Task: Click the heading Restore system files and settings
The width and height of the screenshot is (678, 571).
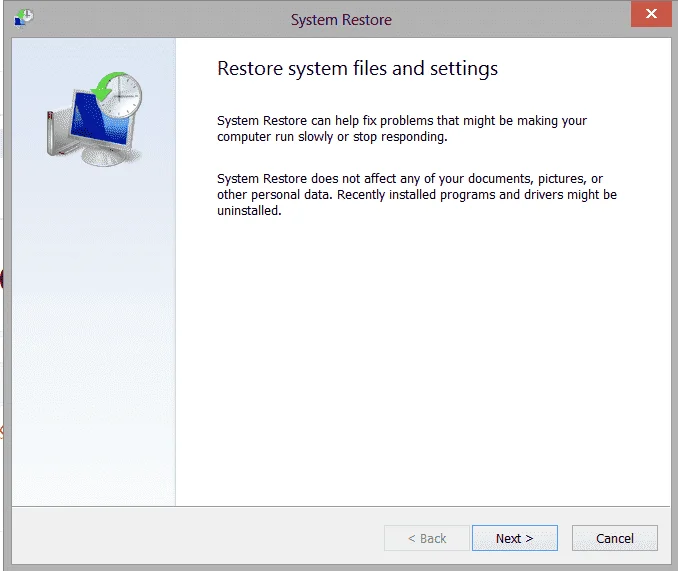Action: pos(357,69)
